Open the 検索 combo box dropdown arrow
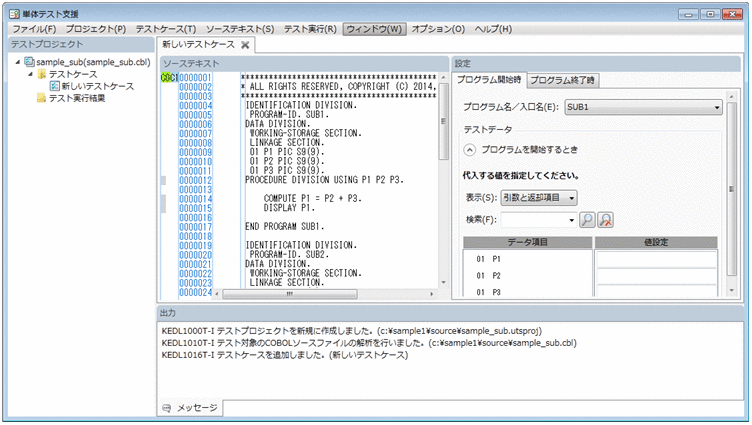Screen dimensions: 752x425 pyautogui.click(x=571, y=220)
